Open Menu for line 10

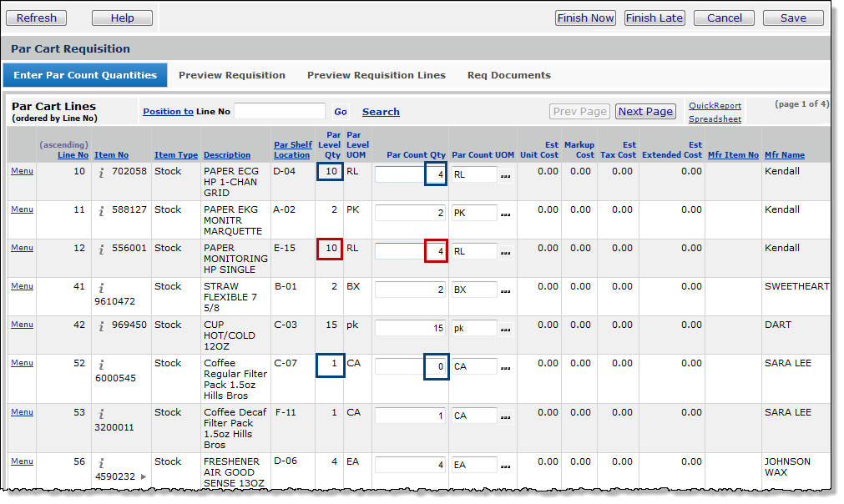(x=22, y=171)
